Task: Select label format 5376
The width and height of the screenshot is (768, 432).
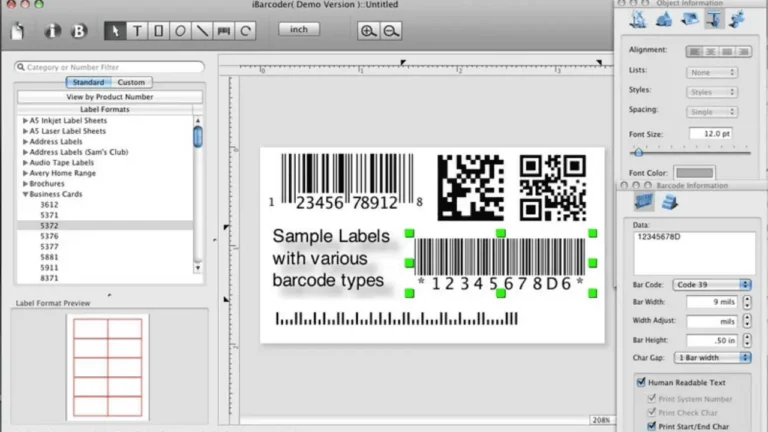Action: pyautogui.click(x=49, y=236)
